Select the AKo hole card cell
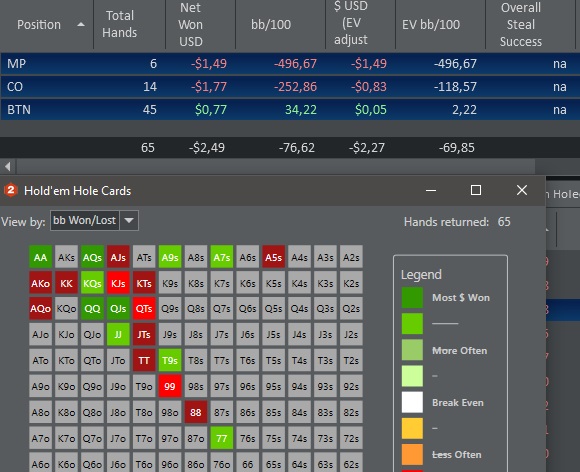This screenshot has height=472, width=580. click(x=40, y=283)
